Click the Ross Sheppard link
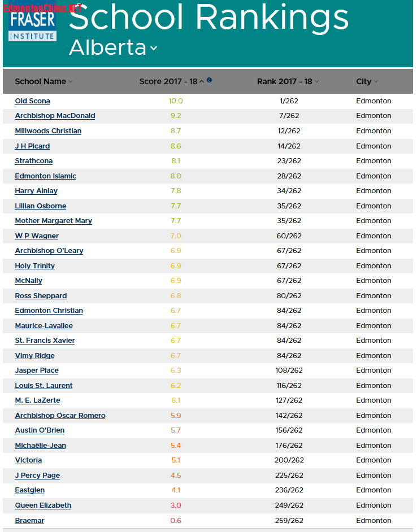Image resolution: width=417 pixels, height=532 pixels. tap(41, 295)
